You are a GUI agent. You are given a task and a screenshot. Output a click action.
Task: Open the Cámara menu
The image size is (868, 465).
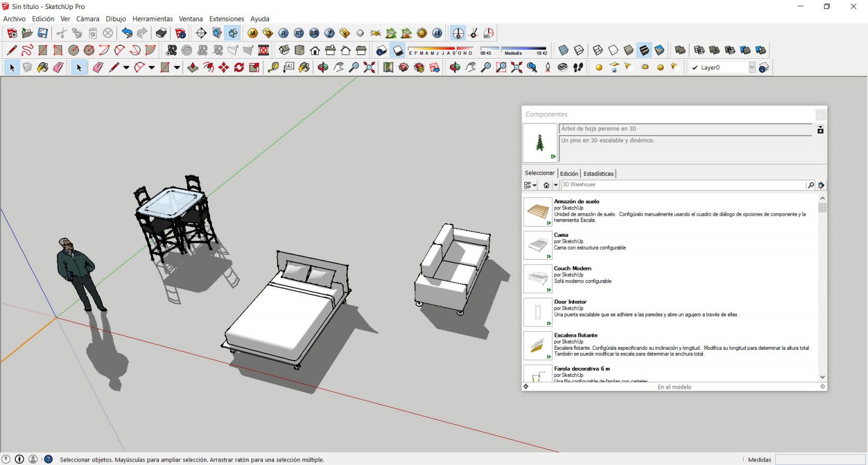pos(88,19)
